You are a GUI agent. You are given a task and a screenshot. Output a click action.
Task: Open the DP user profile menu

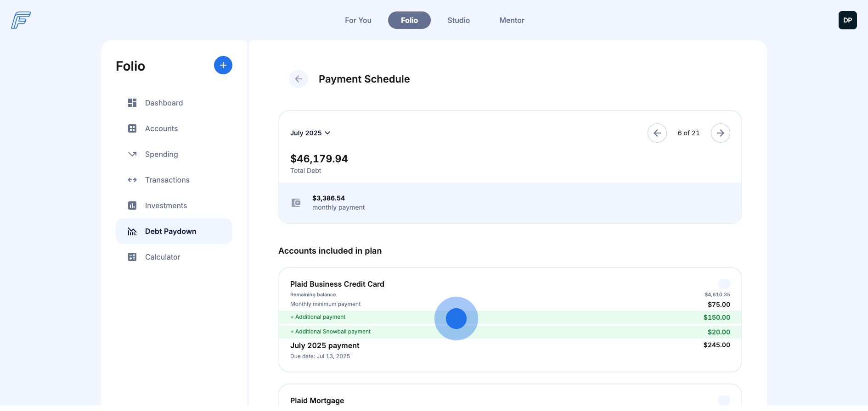[x=847, y=20]
